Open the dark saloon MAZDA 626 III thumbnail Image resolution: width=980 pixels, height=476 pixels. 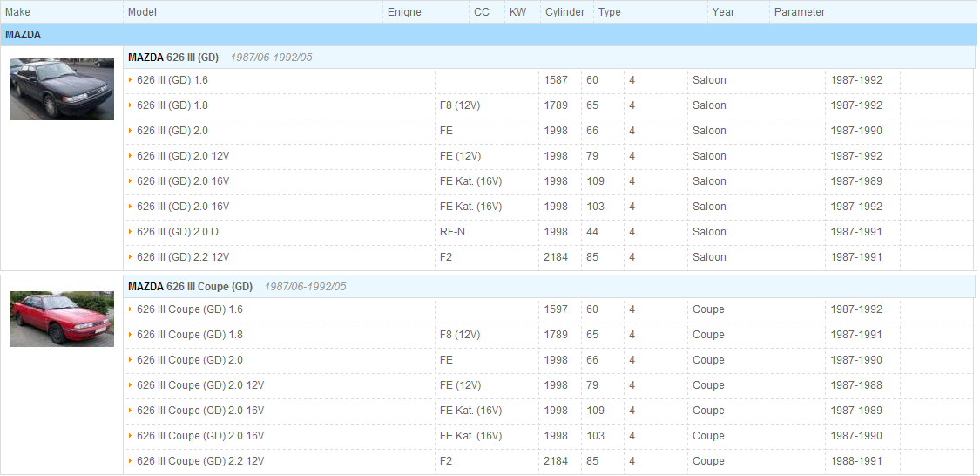click(62, 90)
